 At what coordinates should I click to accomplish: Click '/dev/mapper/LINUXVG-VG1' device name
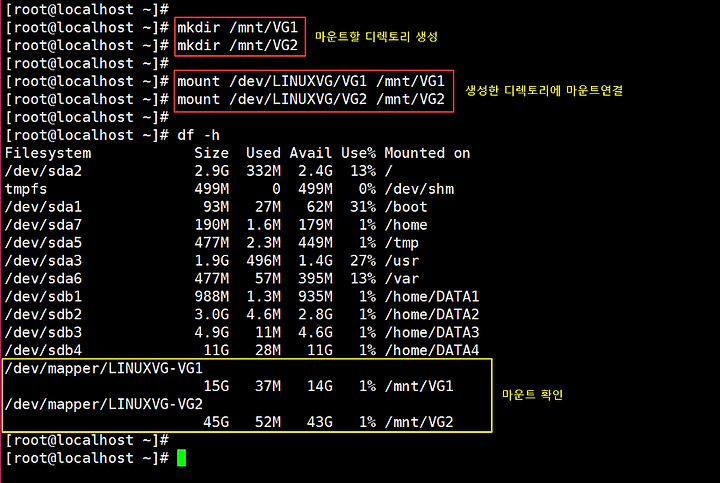point(104,368)
